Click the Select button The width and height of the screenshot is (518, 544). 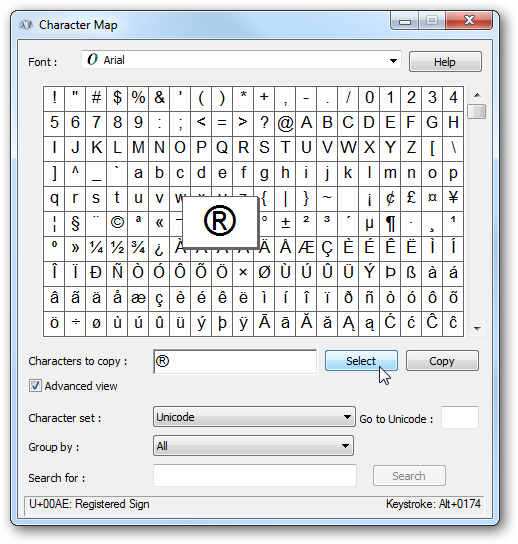click(x=361, y=361)
